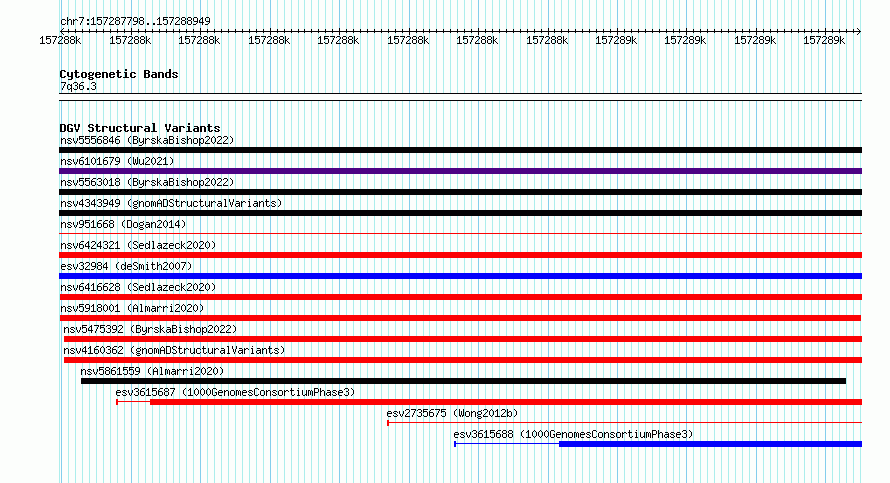Click the nsv4343949 (gnomADStructuralVariants) label
Screen dimensions: 890x483
[171, 203]
